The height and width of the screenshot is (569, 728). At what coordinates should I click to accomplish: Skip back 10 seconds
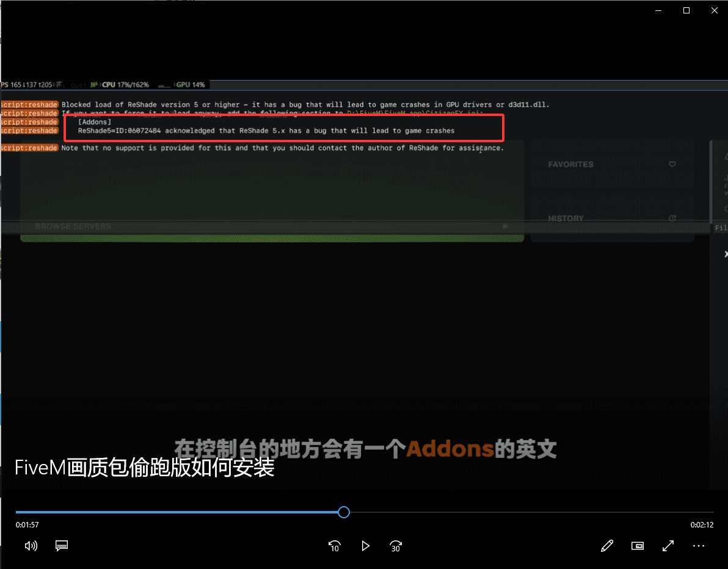pos(334,546)
